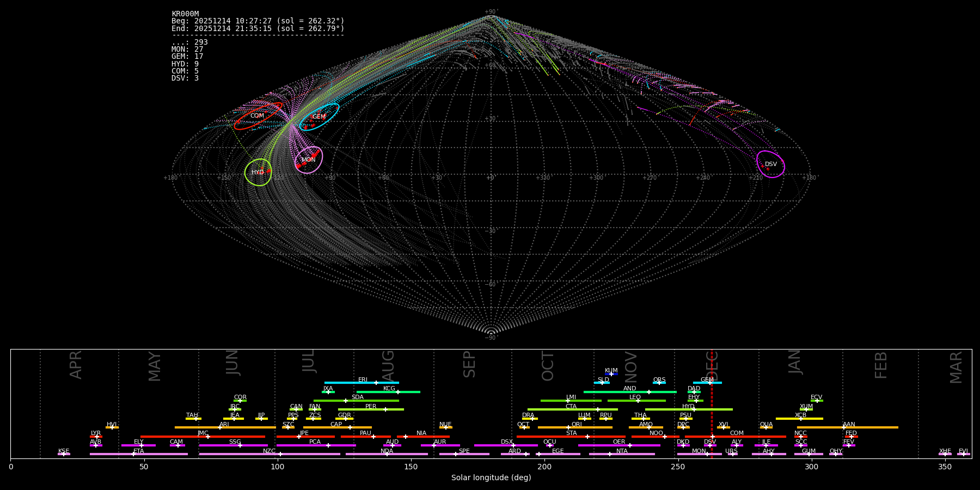Image resolution: width=980 pixels, height=490 pixels.
Task: Click the ORI shower label in the timeline
Action: point(577,424)
